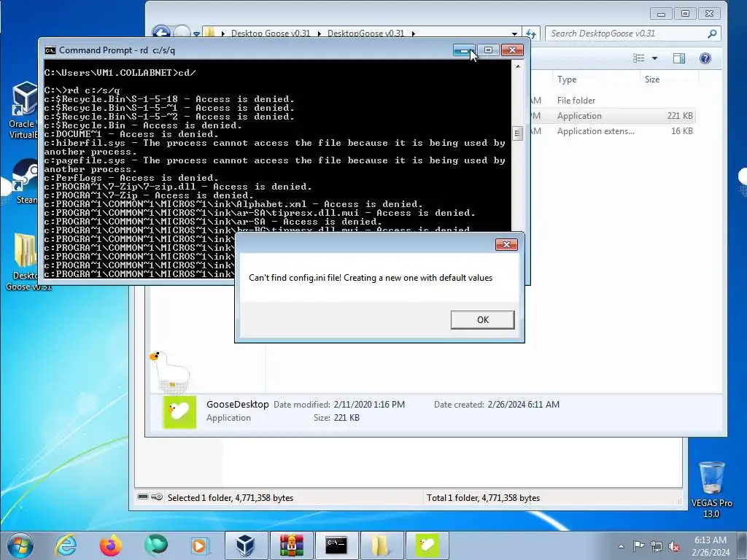Open Windows Media Player from the taskbar
The height and width of the screenshot is (560, 747).
tap(200, 545)
